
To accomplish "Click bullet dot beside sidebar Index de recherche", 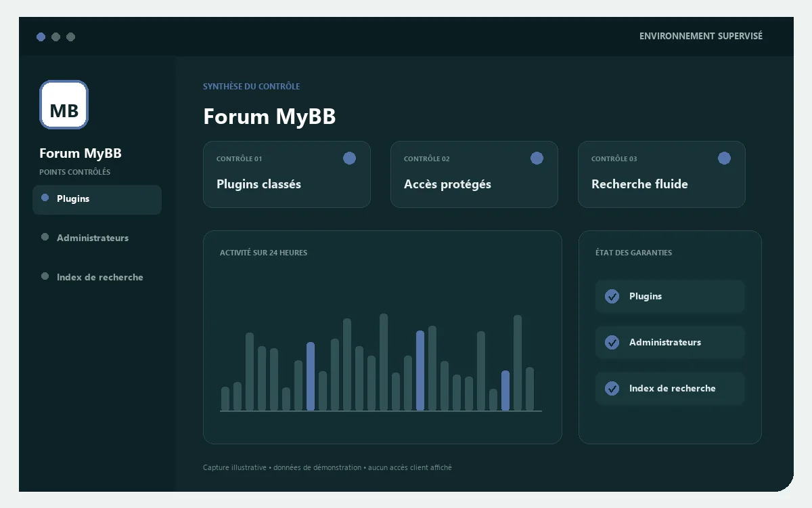I will tap(45, 276).
